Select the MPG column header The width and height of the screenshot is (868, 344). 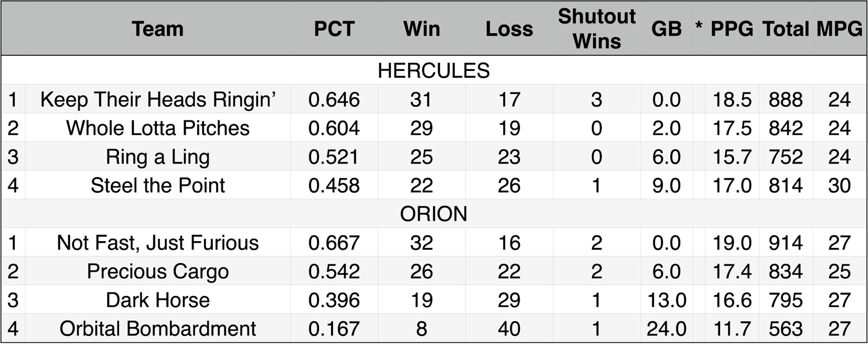click(x=840, y=29)
